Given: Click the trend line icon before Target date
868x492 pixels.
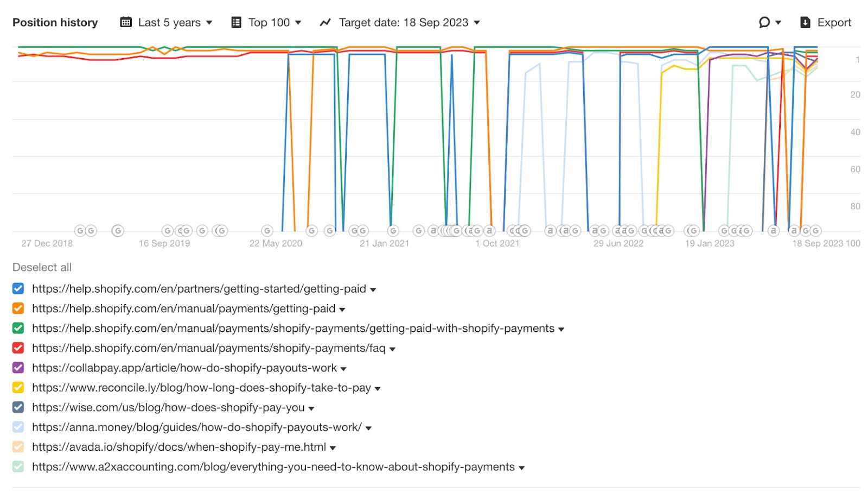Looking at the screenshot, I should point(325,22).
